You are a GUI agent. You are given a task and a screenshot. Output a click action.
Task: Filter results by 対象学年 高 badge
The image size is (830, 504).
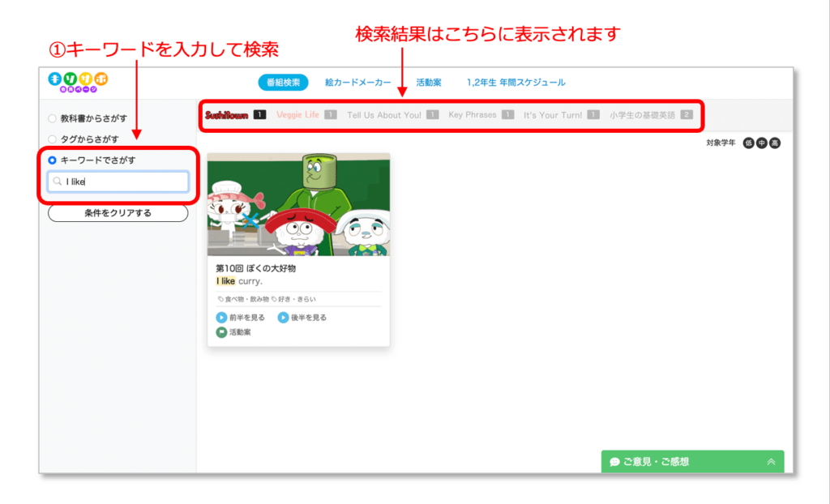pos(774,143)
